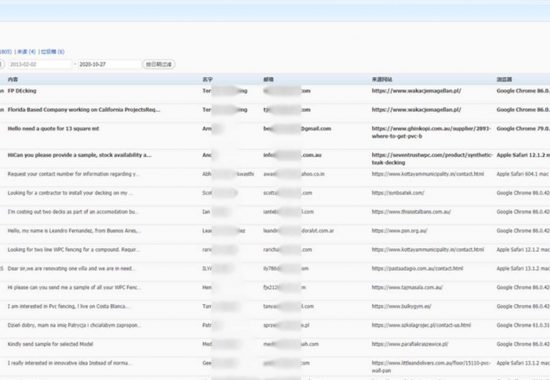Click the psn.org.au source URL

(x=400, y=231)
